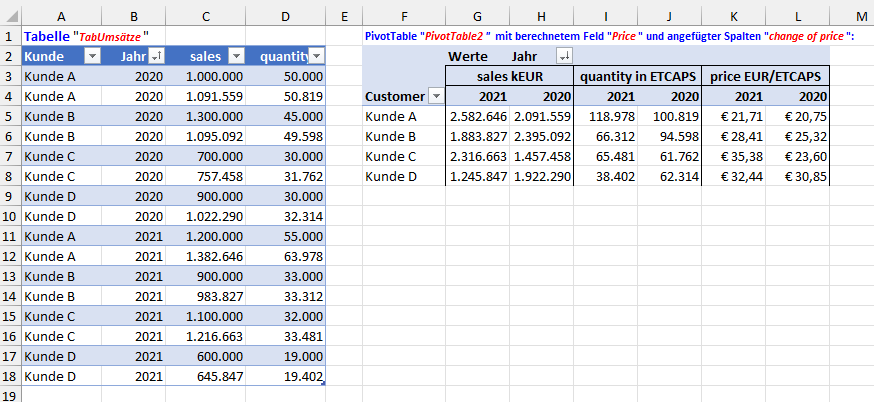Open the Jahr filter dropdown in PivotTable
The width and height of the screenshot is (874, 402).
[565, 56]
